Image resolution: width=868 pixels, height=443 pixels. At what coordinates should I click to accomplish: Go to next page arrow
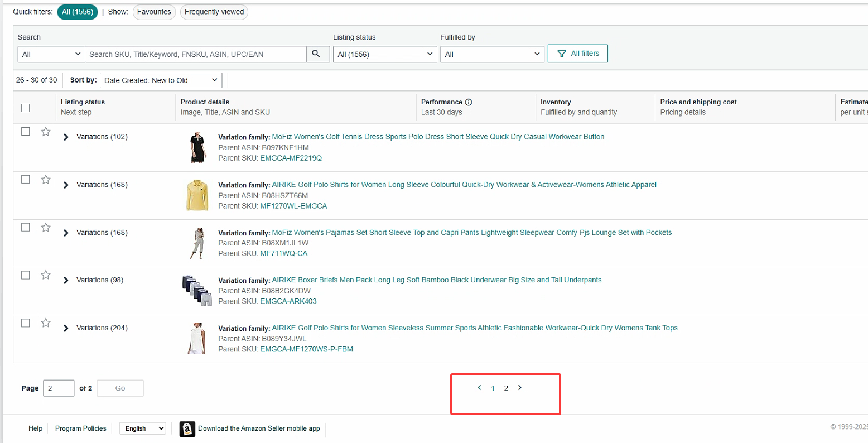click(520, 388)
